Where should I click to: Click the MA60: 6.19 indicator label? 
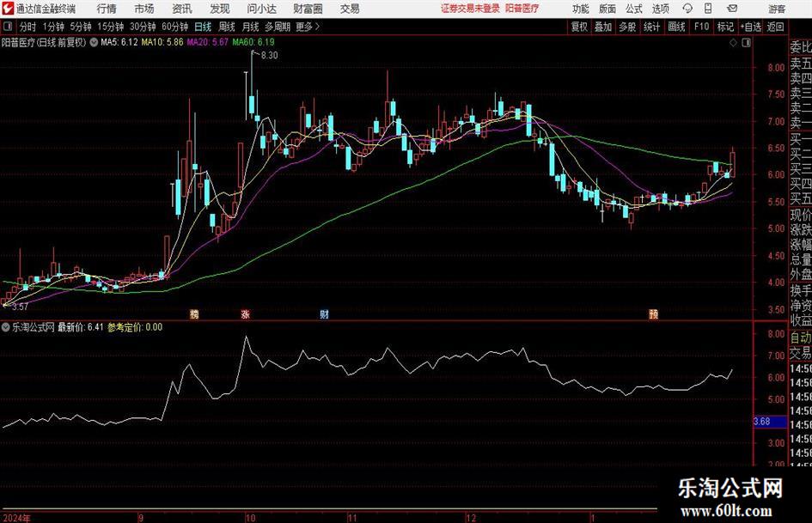(253, 42)
